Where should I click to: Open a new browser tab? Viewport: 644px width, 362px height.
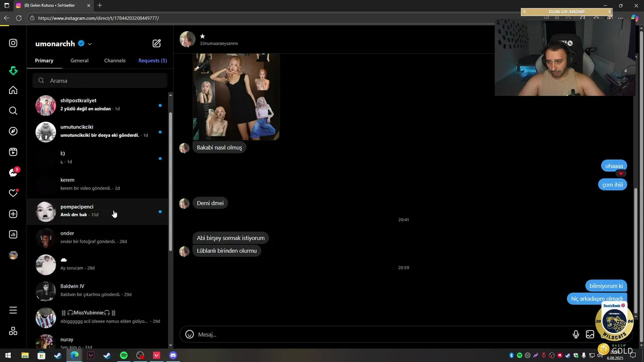tap(100, 6)
